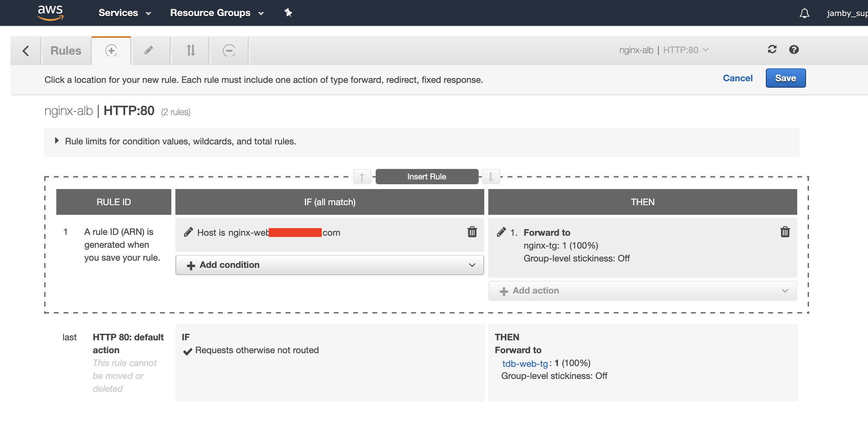Image resolution: width=868 pixels, height=428 pixels.
Task: Open the delete rules tab
Action: (x=229, y=51)
